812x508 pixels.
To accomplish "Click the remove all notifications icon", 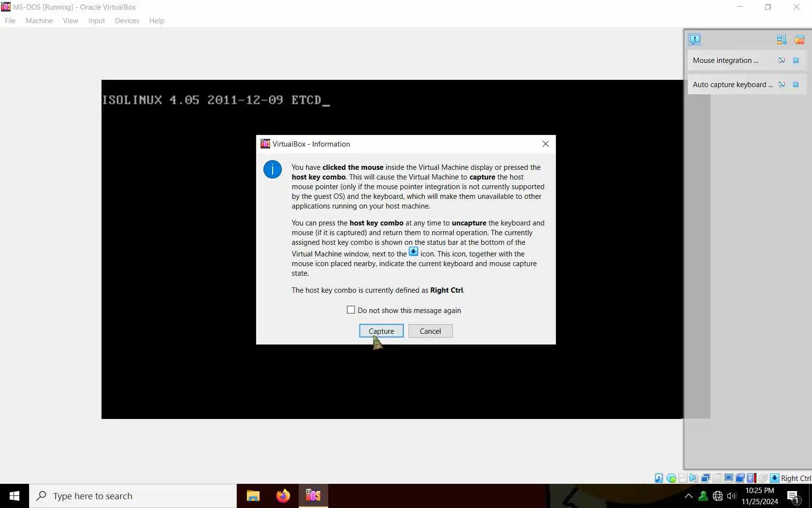I will (799, 40).
